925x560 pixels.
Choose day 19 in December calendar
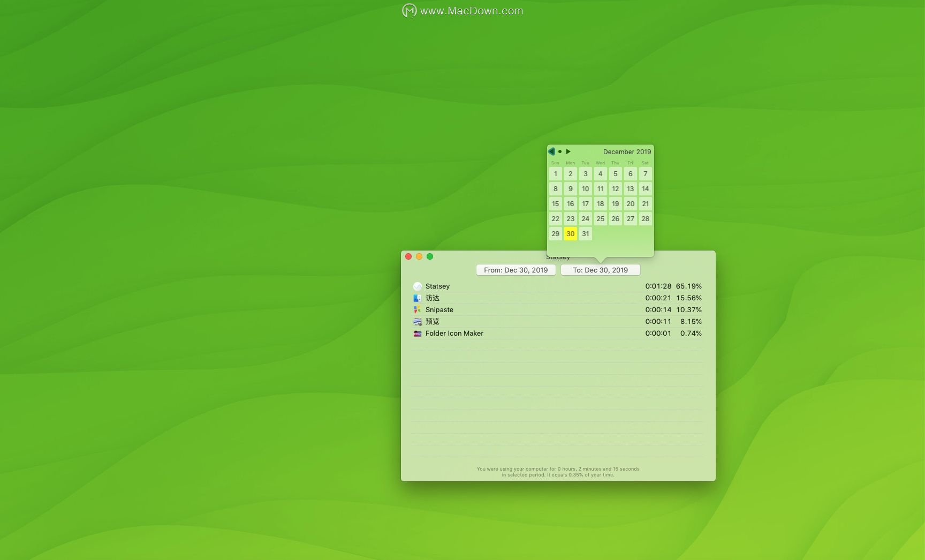tap(616, 204)
